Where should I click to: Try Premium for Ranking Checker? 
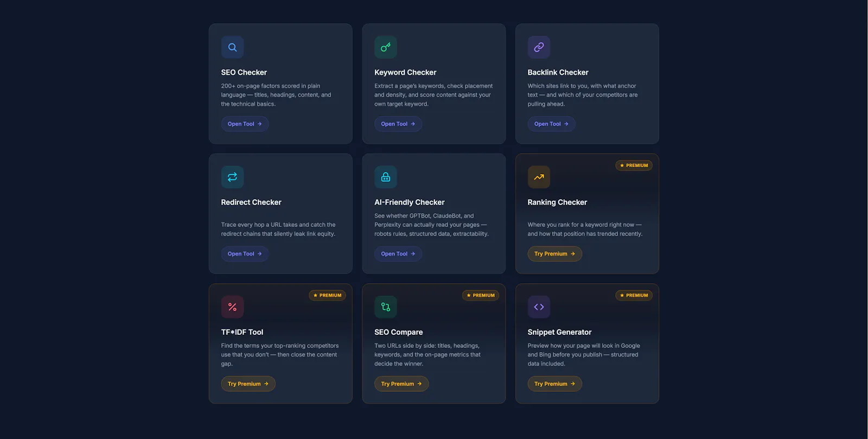pos(554,254)
